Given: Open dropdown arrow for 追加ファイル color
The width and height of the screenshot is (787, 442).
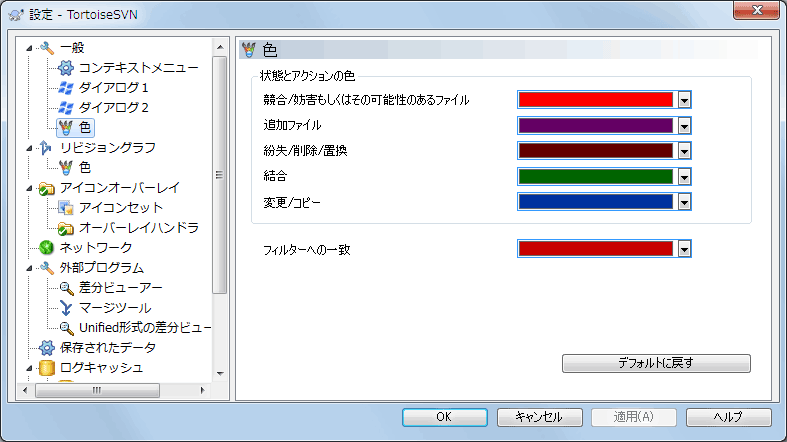Looking at the screenshot, I should [x=685, y=125].
